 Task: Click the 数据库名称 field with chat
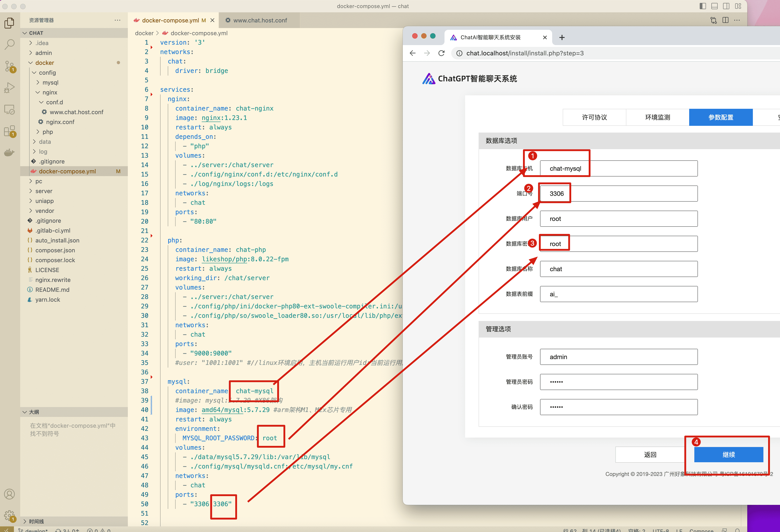point(619,269)
